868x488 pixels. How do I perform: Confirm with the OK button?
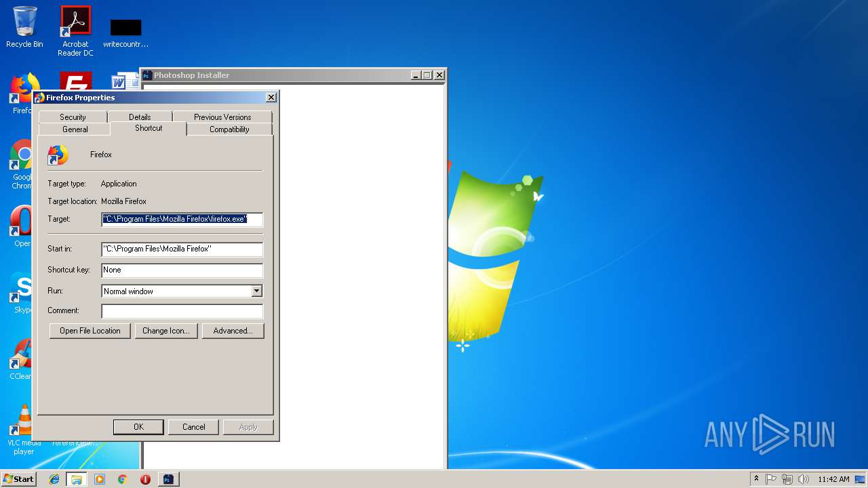click(x=138, y=427)
